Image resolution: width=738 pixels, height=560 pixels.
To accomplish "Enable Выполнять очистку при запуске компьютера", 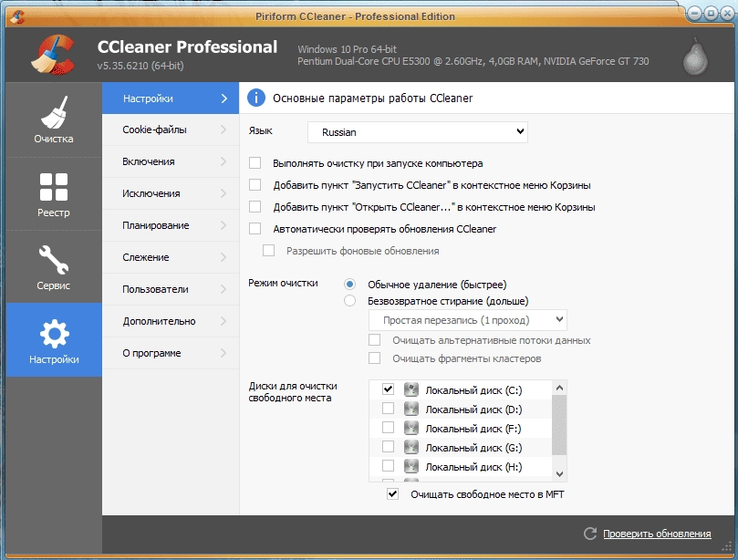I will click(x=255, y=163).
